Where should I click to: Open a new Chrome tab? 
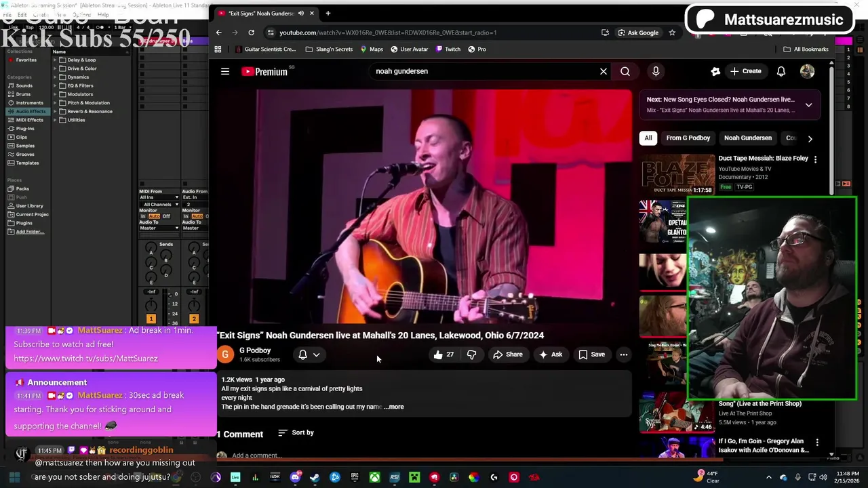[328, 13]
